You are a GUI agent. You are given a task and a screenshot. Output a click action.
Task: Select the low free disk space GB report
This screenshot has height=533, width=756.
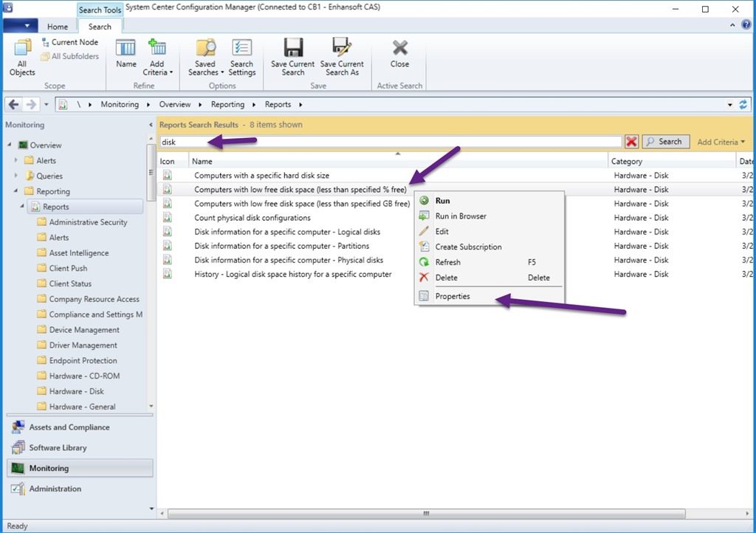tap(302, 203)
